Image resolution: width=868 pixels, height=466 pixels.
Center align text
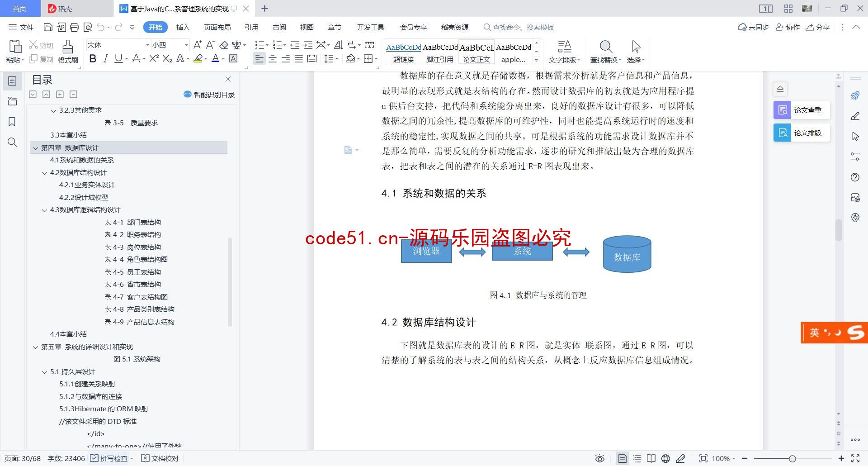273,58
